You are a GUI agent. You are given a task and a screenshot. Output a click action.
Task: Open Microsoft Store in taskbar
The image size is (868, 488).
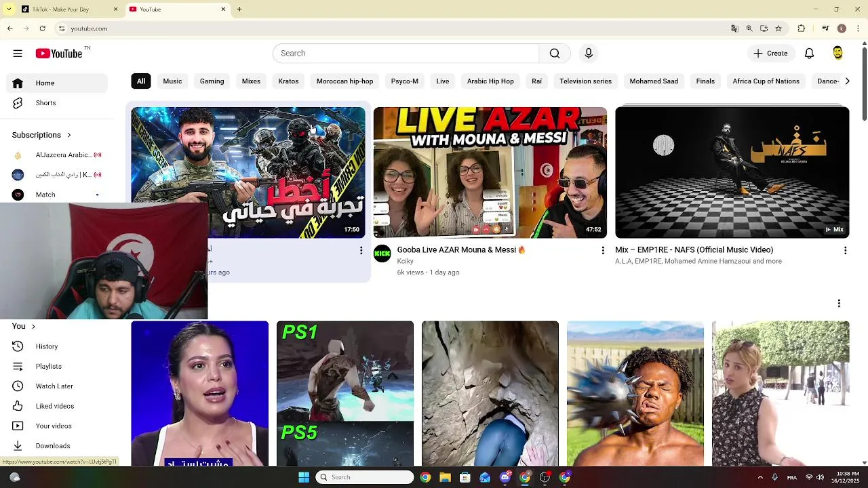[465, 477]
